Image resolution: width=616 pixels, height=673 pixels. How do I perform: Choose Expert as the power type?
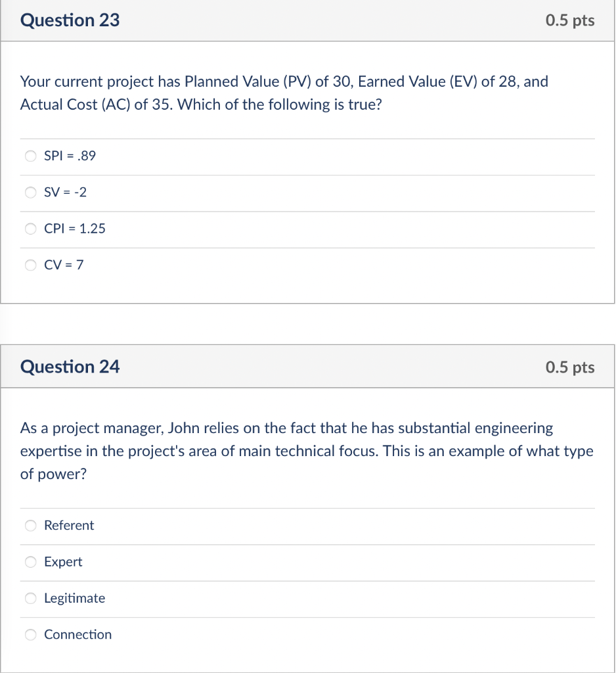(30, 562)
